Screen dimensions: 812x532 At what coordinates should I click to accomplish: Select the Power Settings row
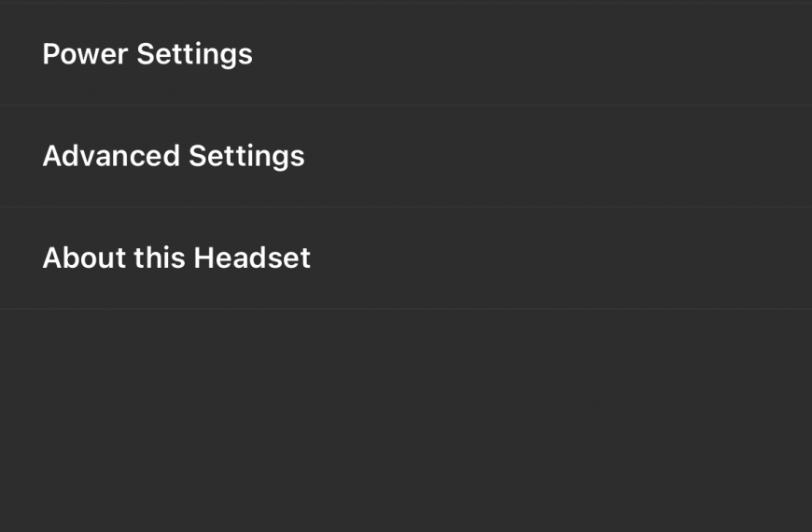[x=406, y=54]
